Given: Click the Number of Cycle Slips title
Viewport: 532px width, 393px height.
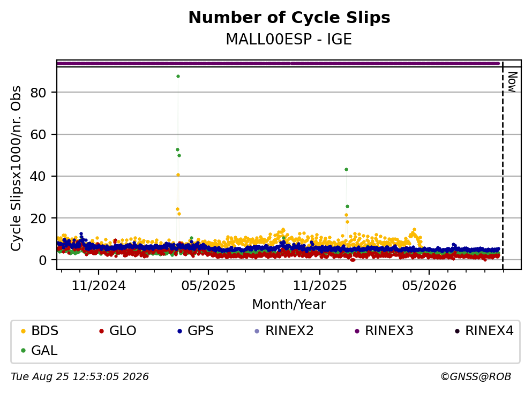Looking at the screenshot, I should click(x=289, y=18).
